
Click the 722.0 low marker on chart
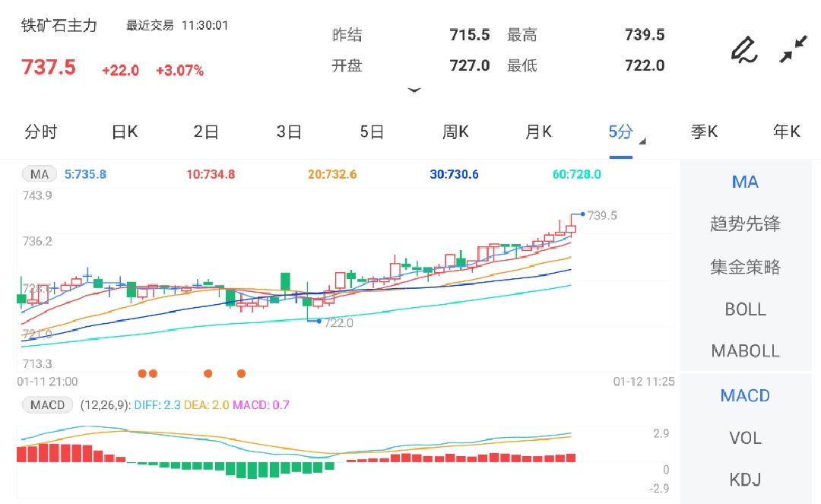tap(338, 323)
